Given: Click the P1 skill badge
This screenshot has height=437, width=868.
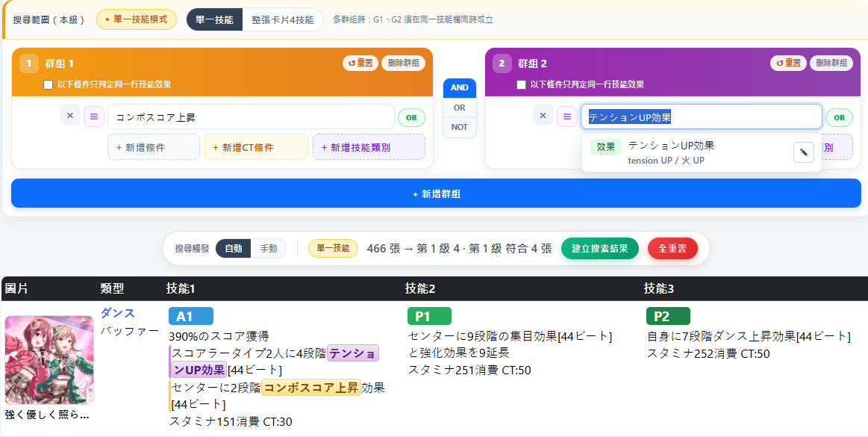Looking at the screenshot, I should coord(430,316).
